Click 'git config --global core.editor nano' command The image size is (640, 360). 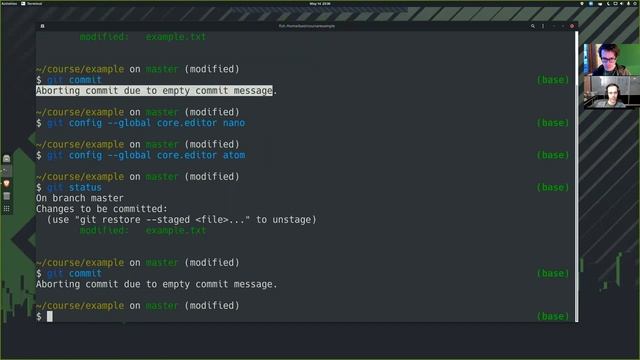coord(146,123)
